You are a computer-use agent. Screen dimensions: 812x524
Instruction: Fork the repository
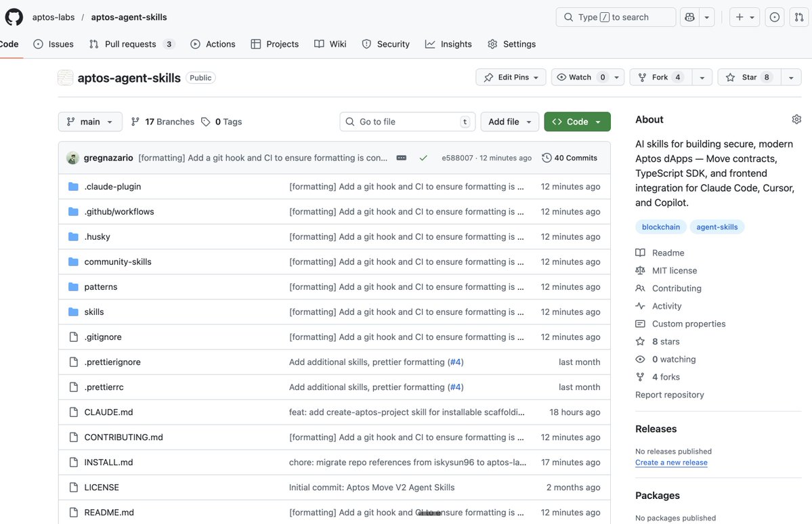[x=661, y=77]
